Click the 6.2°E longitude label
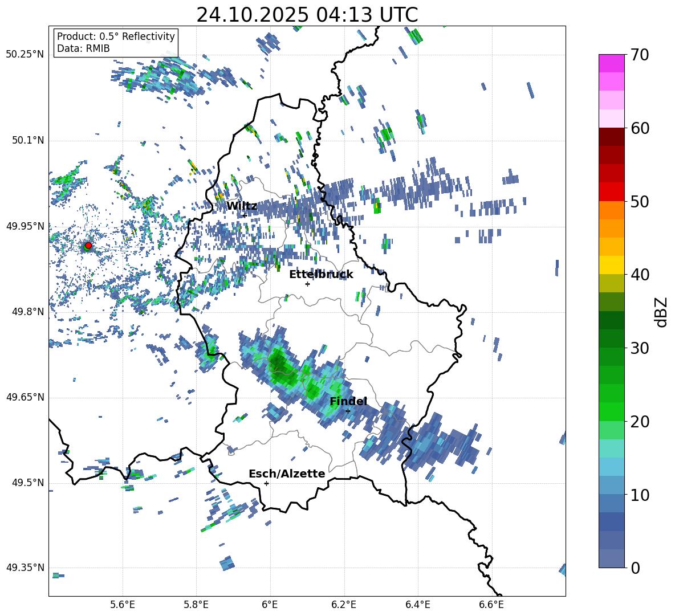This screenshot has height=616, width=675. click(x=344, y=605)
